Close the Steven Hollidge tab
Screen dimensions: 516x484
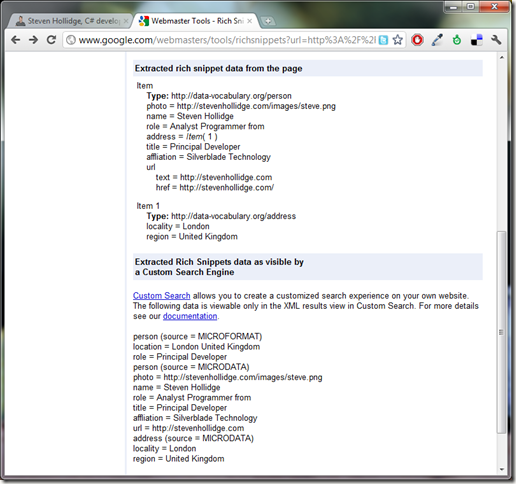pos(126,21)
